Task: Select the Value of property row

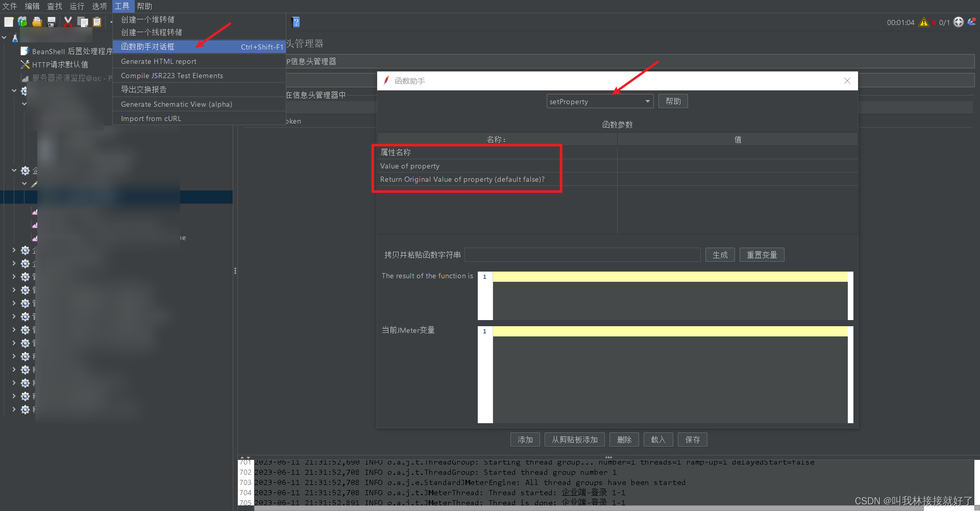Action: point(497,166)
